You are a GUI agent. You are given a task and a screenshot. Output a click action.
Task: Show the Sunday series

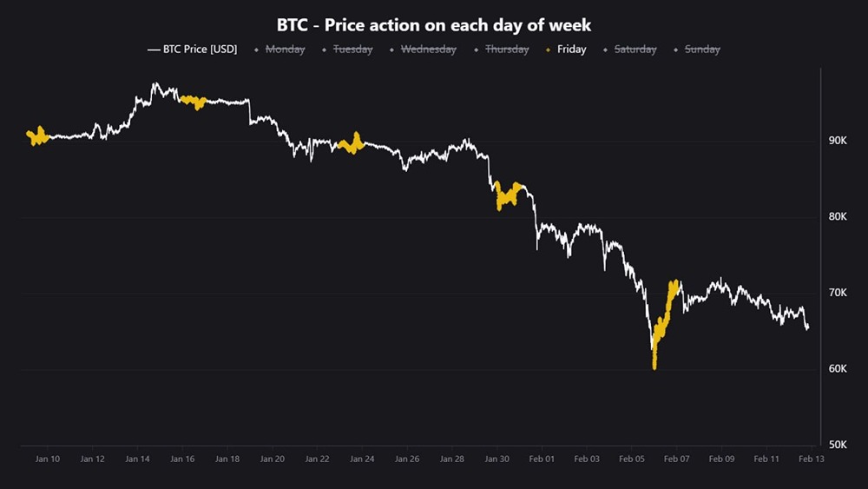[702, 50]
